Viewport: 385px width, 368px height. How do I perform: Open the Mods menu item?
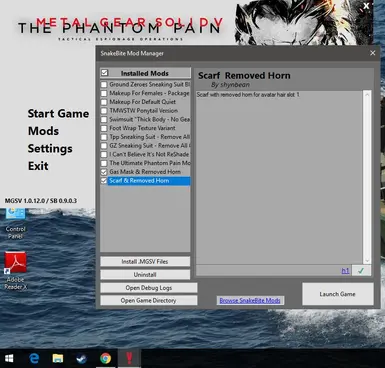tap(43, 131)
